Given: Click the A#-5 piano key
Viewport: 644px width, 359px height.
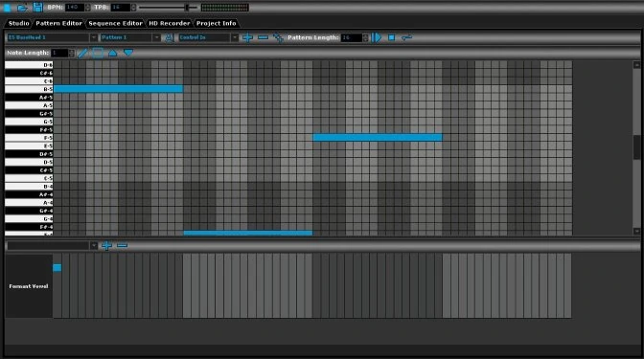Looking at the screenshot, I should coord(29,98).
